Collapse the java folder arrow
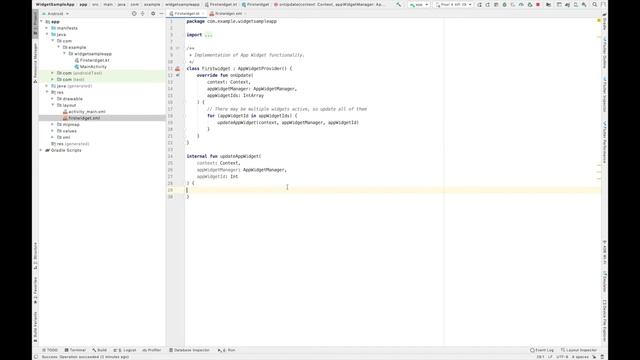Viewport: 640px width, 360px height. tap(47, 34)
